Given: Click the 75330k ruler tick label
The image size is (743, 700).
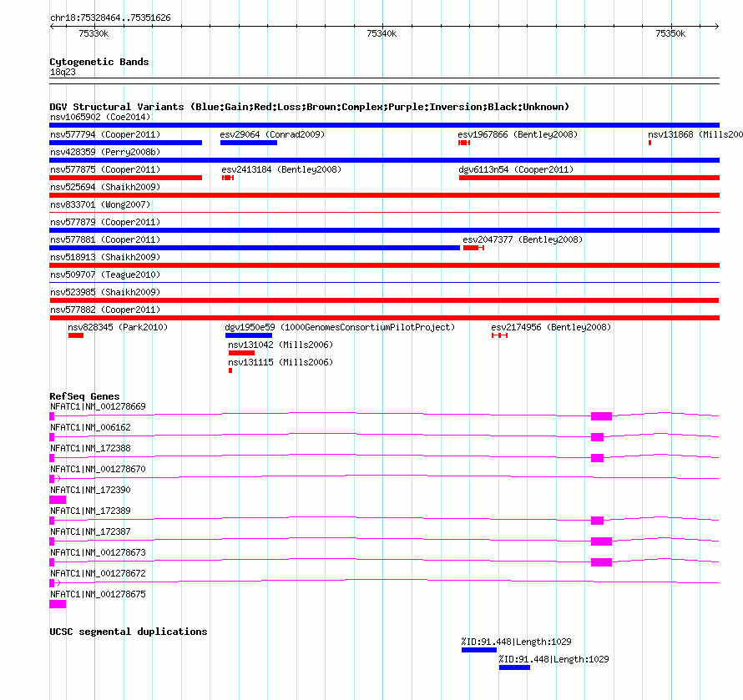Looking at the screenshot, I should pyautogui.click(x=94, y=33).
